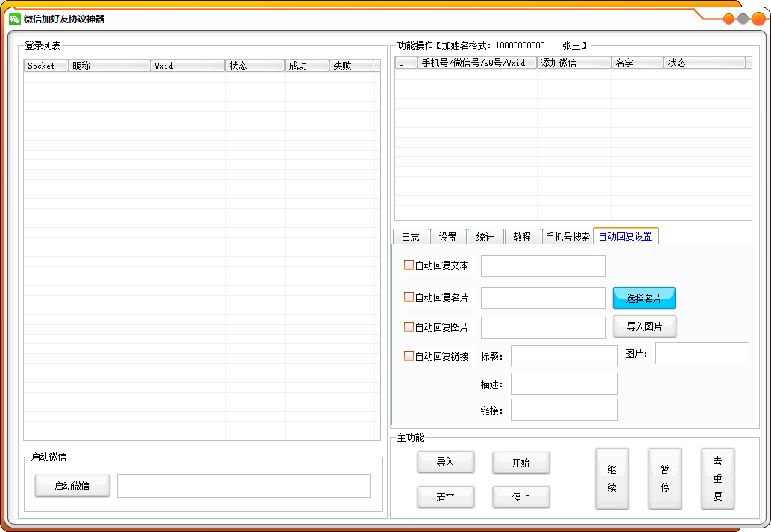Screen dimensions: 771x532
Task: Click the green WeChat app icon in title bar
Action: click(15, 19)
